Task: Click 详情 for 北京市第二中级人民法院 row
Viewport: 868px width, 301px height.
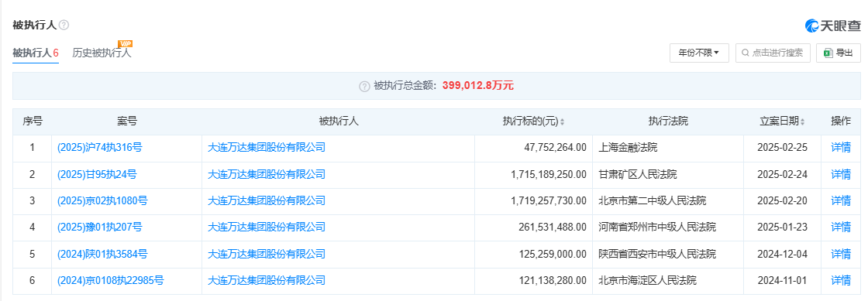Action: tap(841, 201)
